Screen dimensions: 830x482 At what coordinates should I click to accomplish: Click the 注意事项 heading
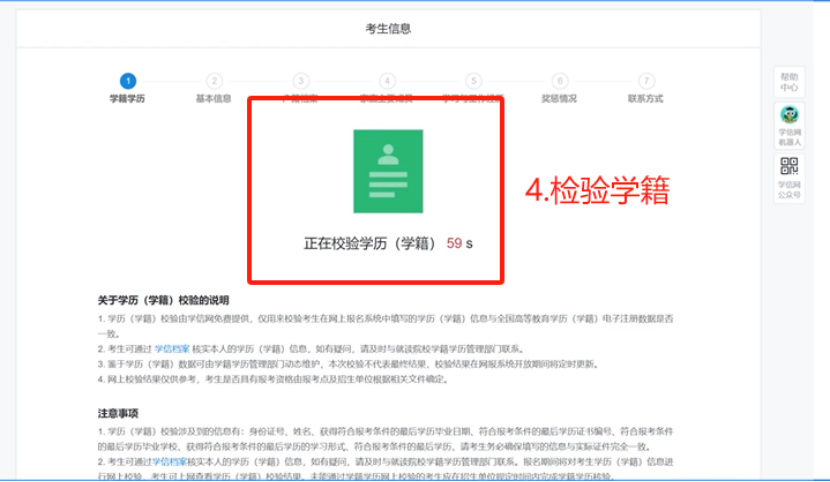coord(118,413)
